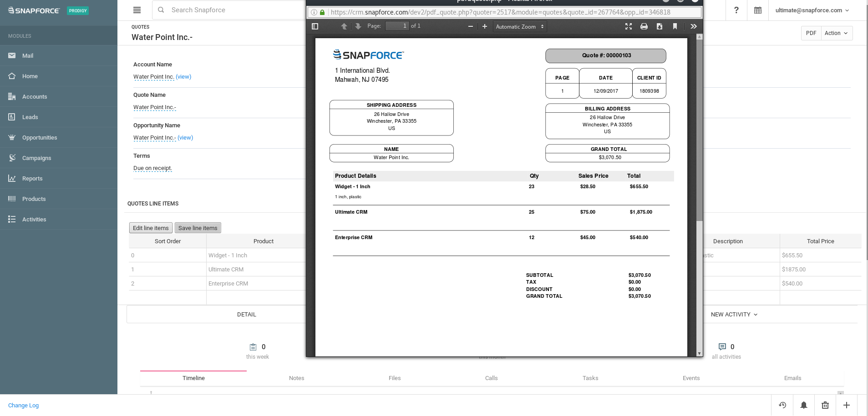Go to previous page in PDF viewer
The height and width of the screenshot is (416, 868).
point(344,26)
